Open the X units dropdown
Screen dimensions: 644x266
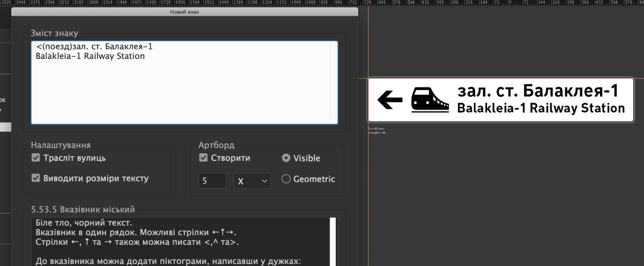tap(252, 181)
